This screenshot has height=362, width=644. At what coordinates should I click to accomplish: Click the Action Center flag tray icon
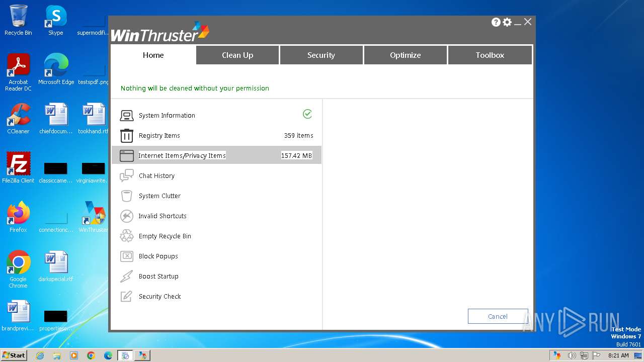point(596,355)
